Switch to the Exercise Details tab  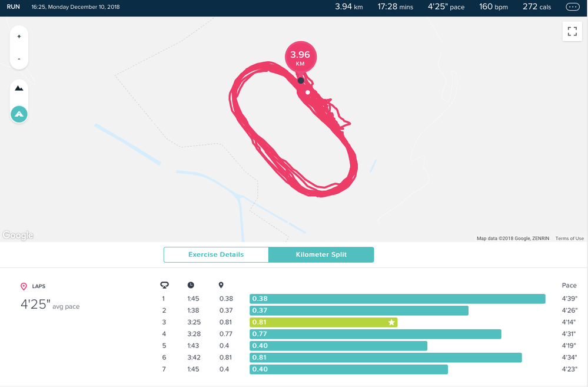point(216,254)
